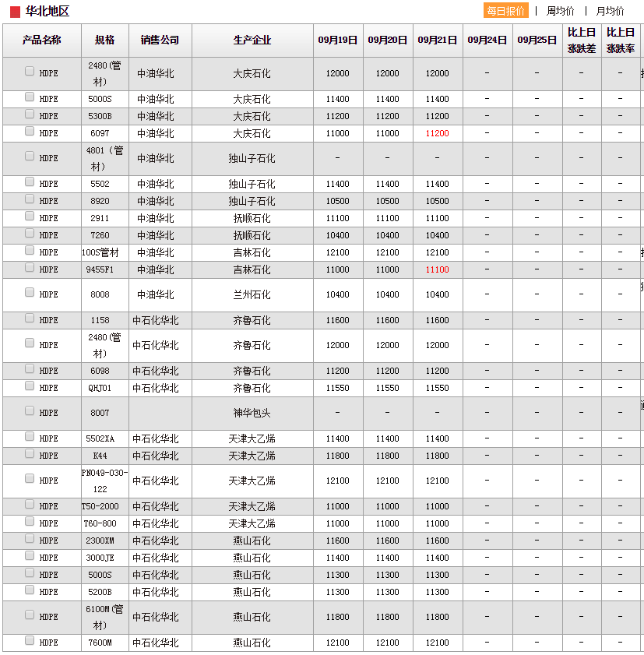Switch to 月均价 tab
The width and height of the screenshot is (644, 655).
(x=610, y=11)
